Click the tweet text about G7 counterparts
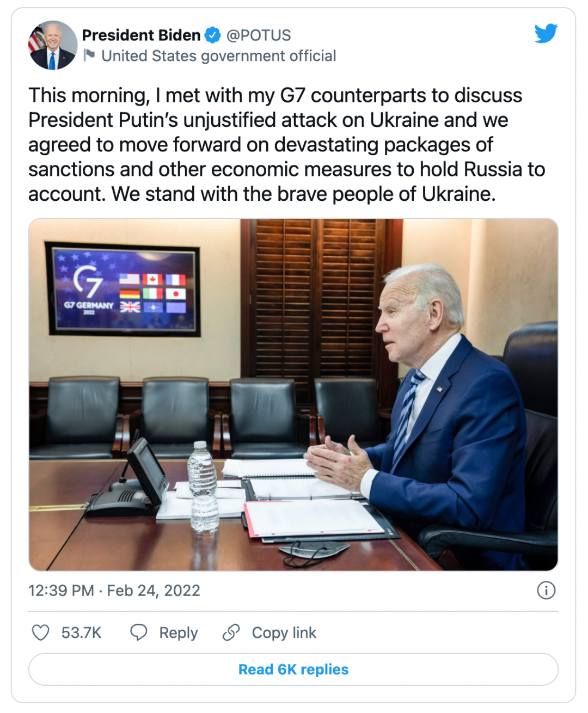The width and height of the screenshot is (588, 713). point(287,145)
